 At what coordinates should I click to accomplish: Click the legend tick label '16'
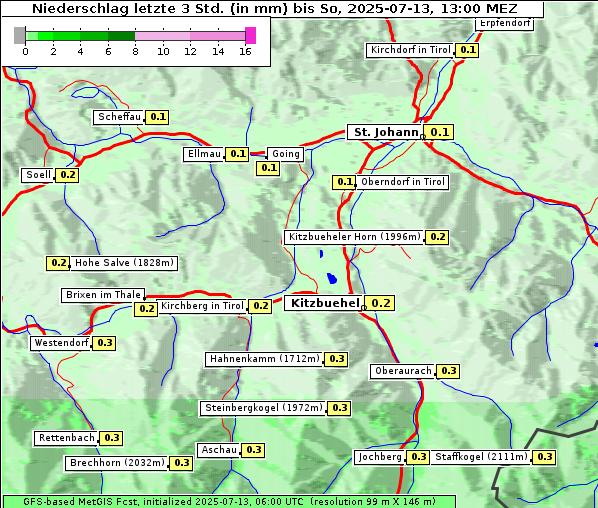coord(245,51)
